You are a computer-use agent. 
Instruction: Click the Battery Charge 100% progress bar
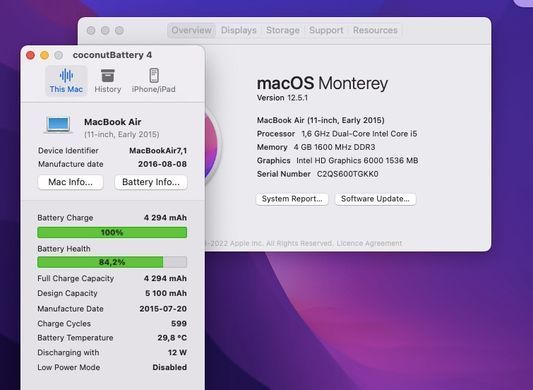pos(112,233)
